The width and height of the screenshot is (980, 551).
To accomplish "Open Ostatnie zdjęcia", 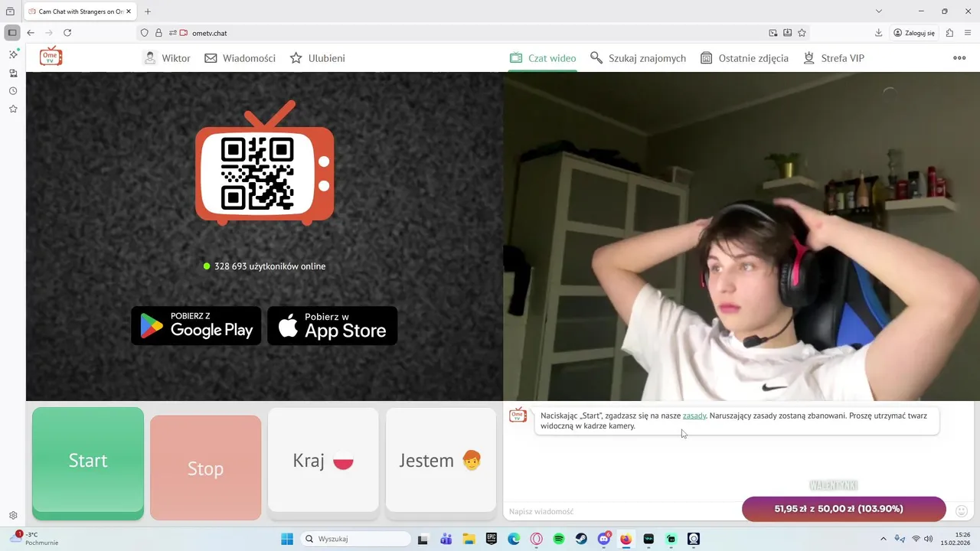I will pyautogui.click(x=744, y=58).
